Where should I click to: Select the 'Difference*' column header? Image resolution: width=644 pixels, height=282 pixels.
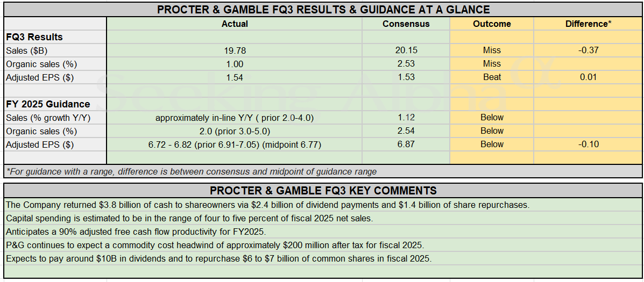click(x=588, y=24)
